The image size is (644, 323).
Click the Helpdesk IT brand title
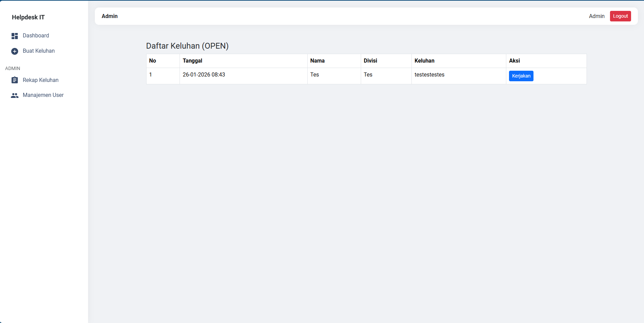tap(28, 17)
